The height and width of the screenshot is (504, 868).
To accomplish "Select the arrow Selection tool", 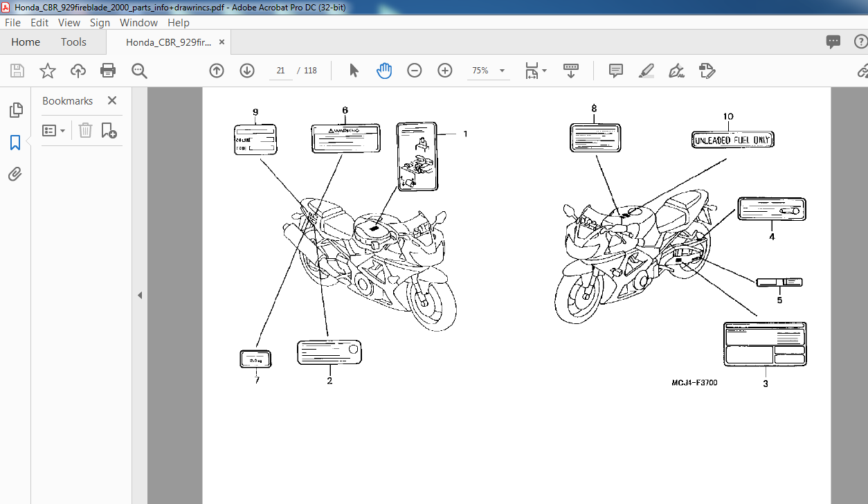I will 354,71.
